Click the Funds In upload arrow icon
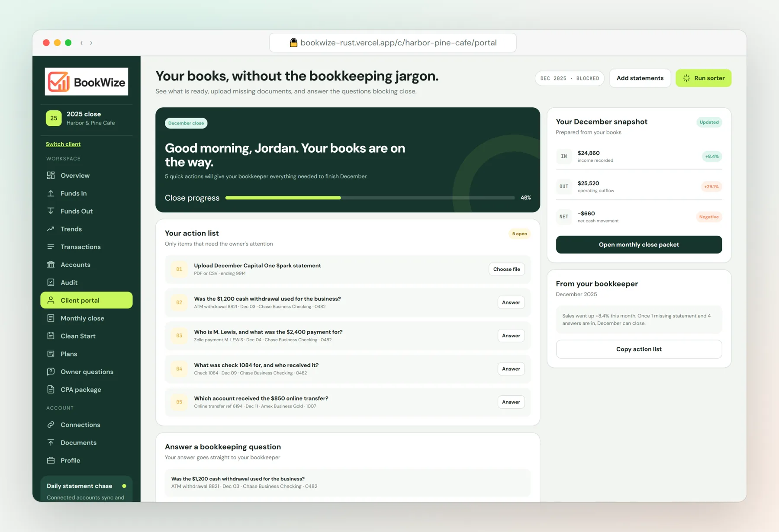Screen dimensions: 779x532 pyautogui.click(x=51, y=193)
